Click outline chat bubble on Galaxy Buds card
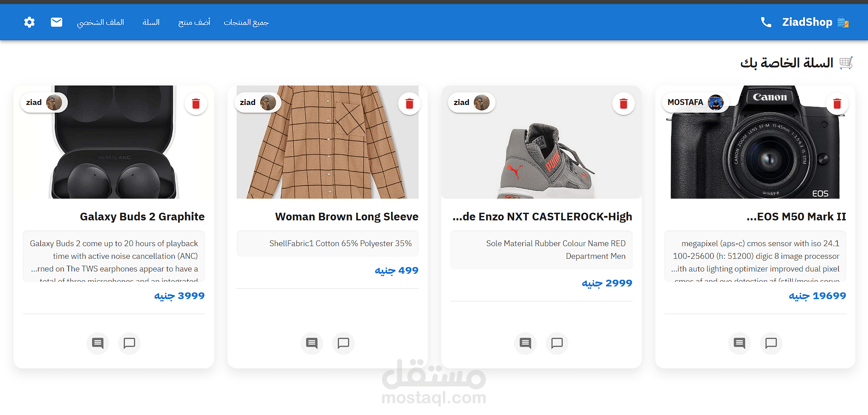 (129, 343)
